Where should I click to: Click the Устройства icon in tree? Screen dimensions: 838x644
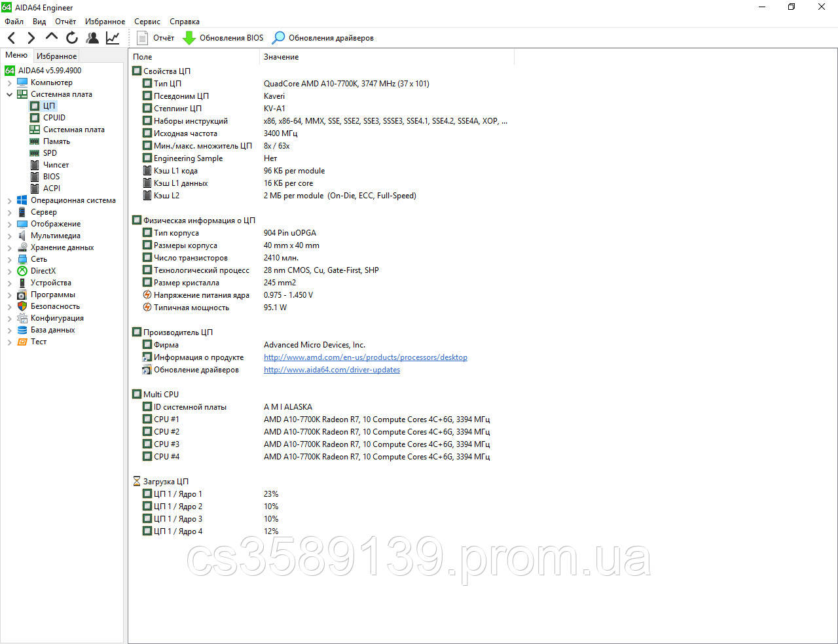click(x=22, y=283)
